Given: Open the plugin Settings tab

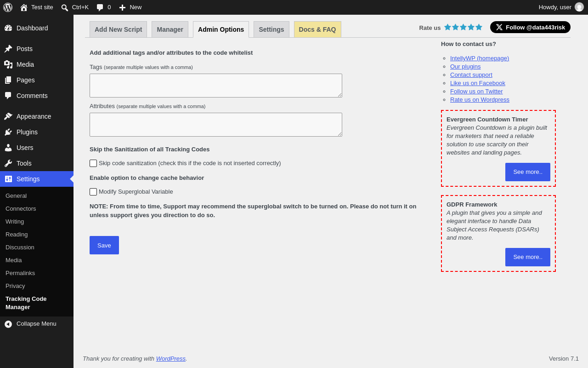Looking at the screenshot, I should click(x=271, y=29).
